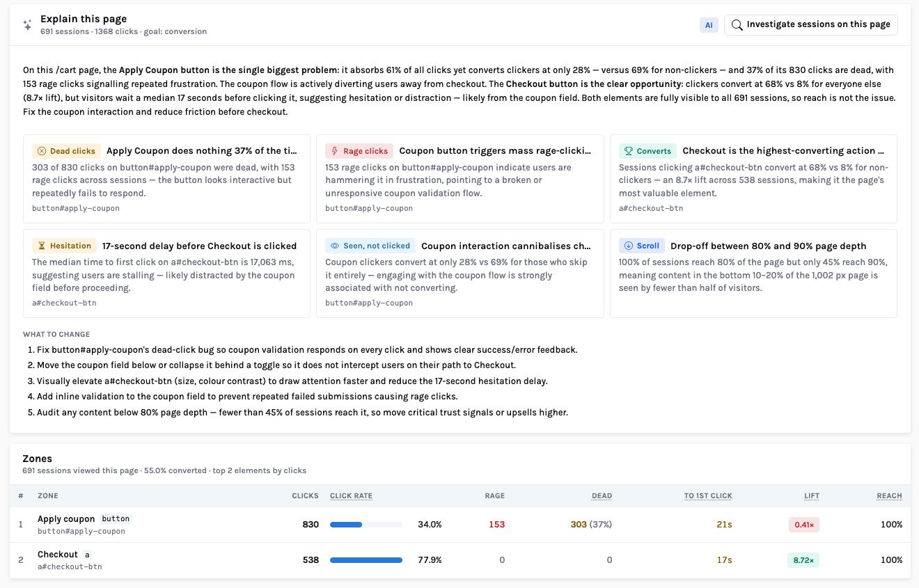This screenshot has width=919, height=588.
Task: Click the CLICKS column header
Action: (305, 496)
